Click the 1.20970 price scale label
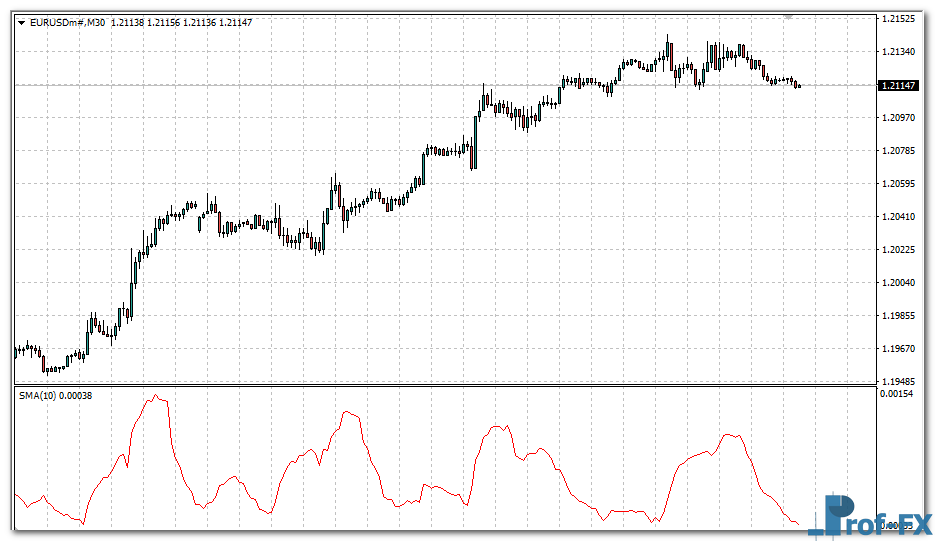The width and height of the screenshot is (935, 541). [898, 118]
